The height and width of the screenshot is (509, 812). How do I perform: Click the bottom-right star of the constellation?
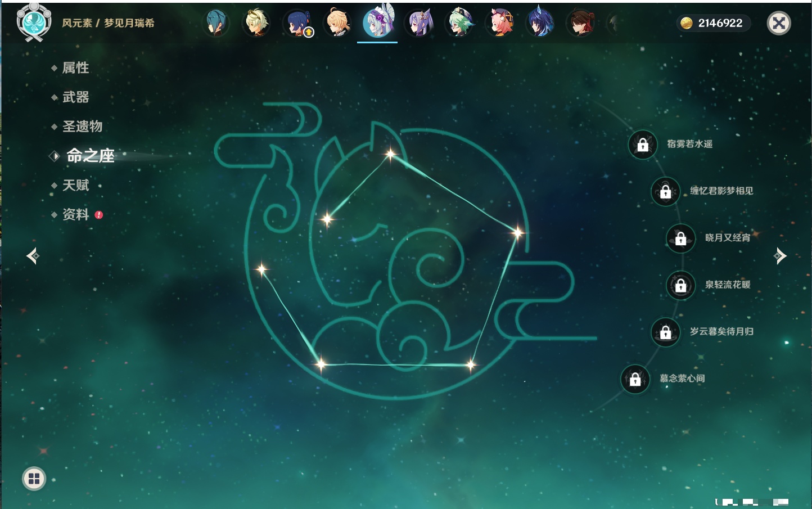[471, 366]
